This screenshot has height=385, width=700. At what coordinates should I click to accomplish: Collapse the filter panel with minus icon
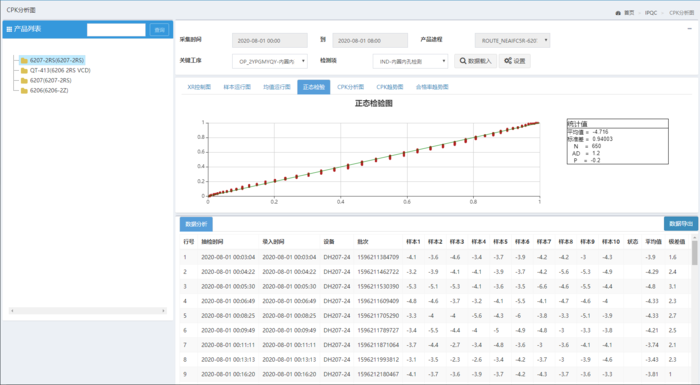pyautogui.click(x=689, y=28)
